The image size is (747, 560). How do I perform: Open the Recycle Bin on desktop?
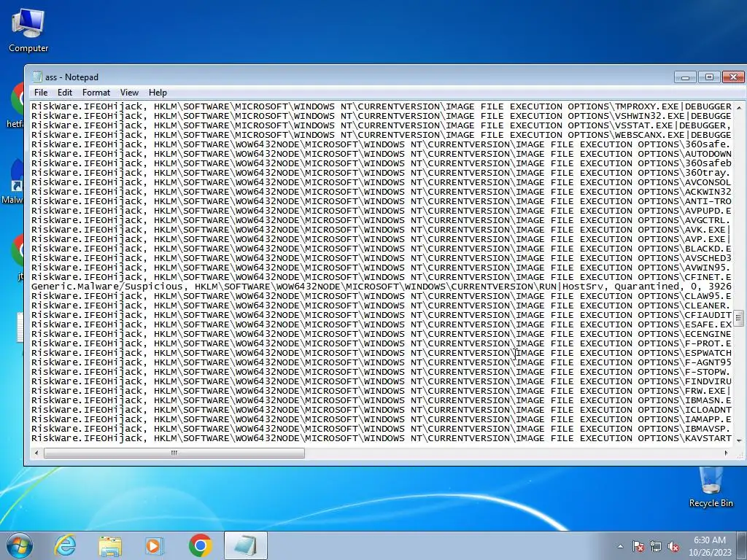pos(711,487)
